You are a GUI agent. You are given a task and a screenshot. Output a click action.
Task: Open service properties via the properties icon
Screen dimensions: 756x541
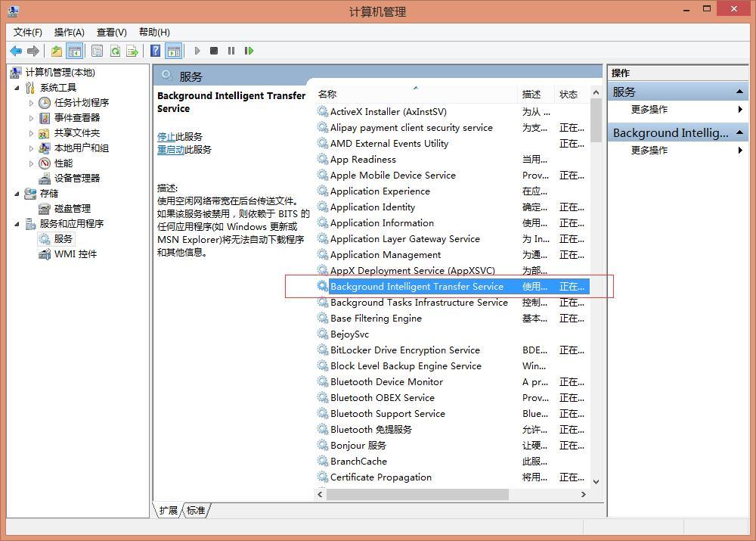click(x=98, y=51)
